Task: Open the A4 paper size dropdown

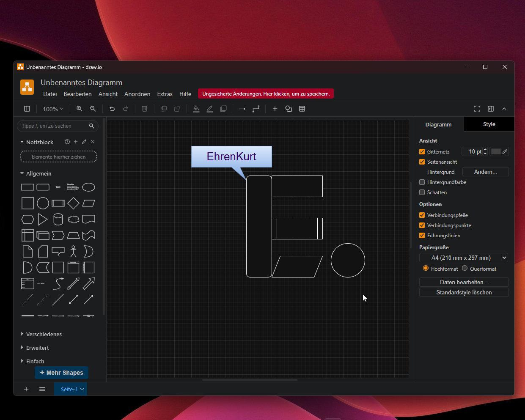Action: 464,258
